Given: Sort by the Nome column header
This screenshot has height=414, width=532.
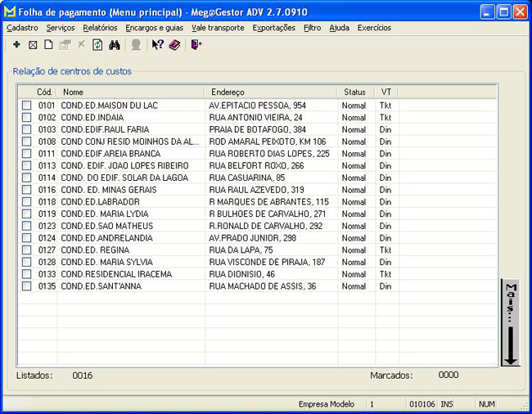Looking at the screenshot, I should (x=130, y=92).
